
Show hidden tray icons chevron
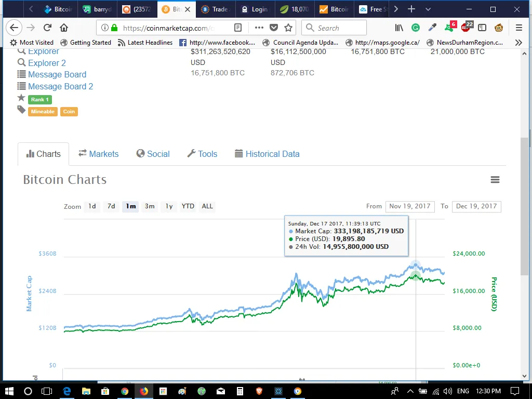(410, 391)
